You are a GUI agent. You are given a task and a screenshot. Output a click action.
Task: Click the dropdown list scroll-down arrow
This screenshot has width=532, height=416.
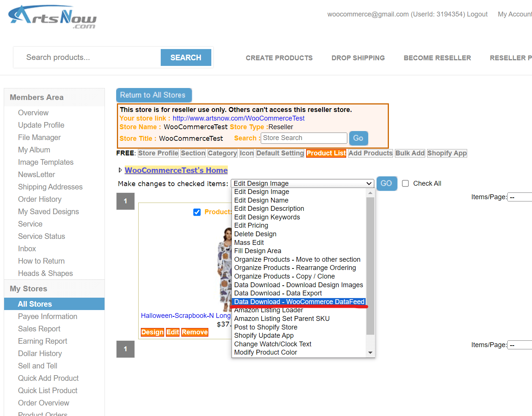(x=370, y=353)
